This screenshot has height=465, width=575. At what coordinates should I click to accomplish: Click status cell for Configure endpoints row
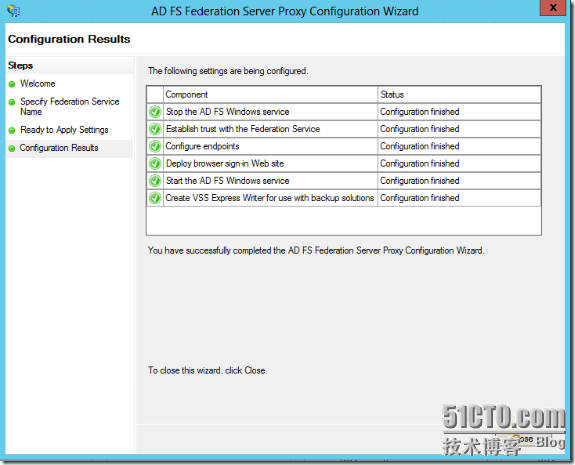pyautogui.click(x=459, y=146)
